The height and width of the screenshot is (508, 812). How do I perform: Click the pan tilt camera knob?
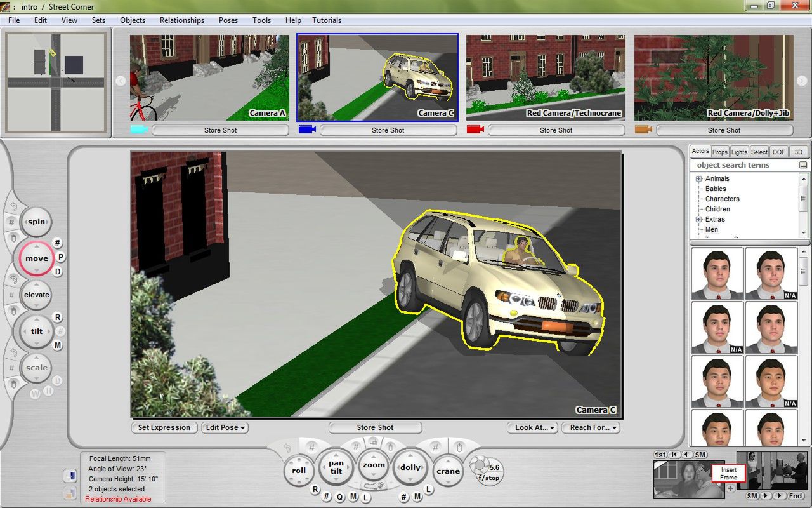pos(336,468)
